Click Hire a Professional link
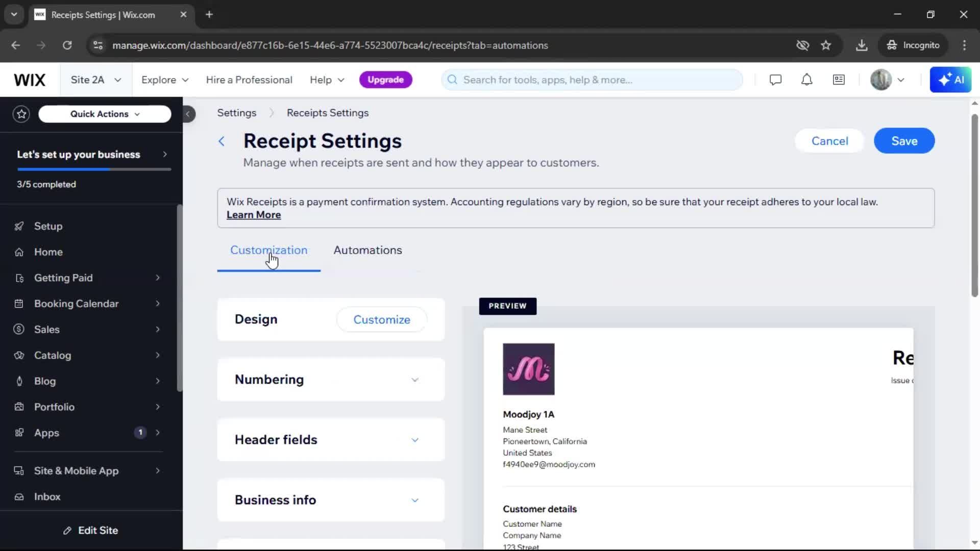Image resolution: width=980 pixels, height=551 pixels. coord(249,80)
